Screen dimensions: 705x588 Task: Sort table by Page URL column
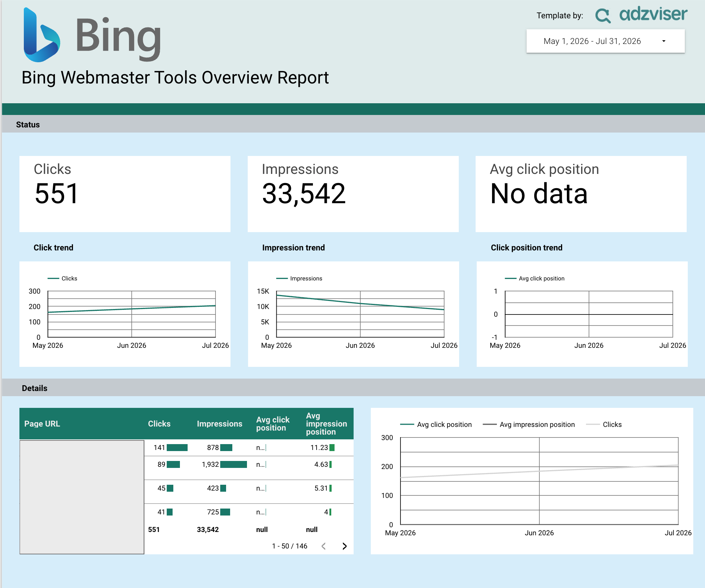click(x=42, y=424)
